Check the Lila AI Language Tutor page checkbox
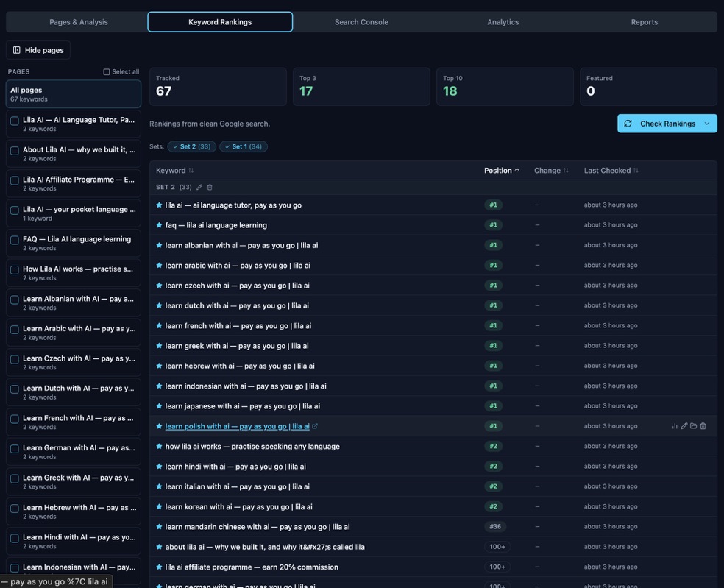This screenshot has height=588, width=724. click(x=15, y=121)
